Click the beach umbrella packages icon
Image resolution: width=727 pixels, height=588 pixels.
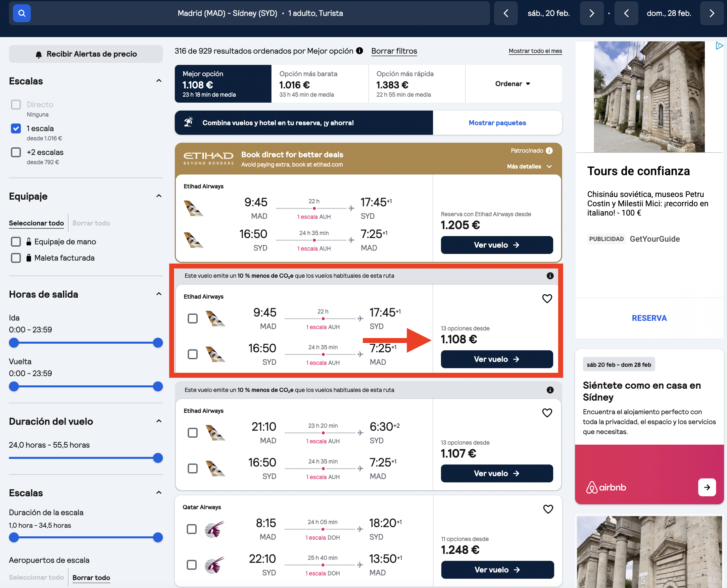coord(189,122)
